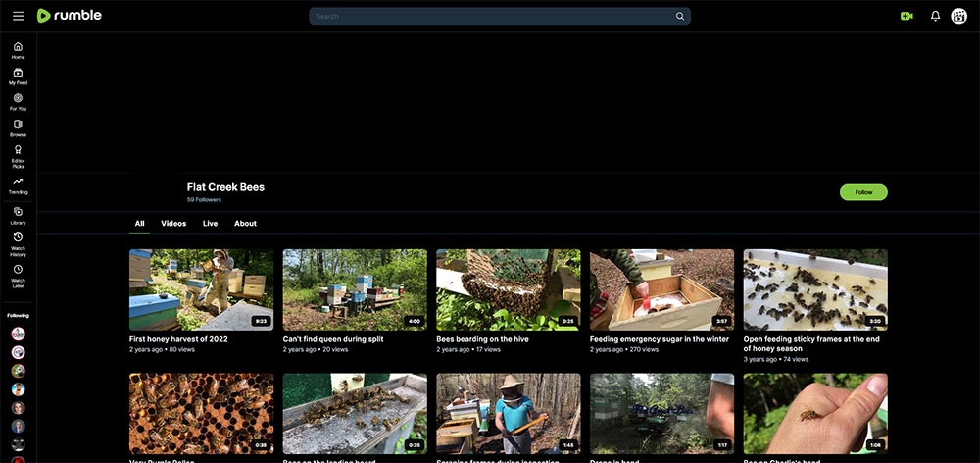
Task: Click the search magnifier icon
Action: pos(680,17)
